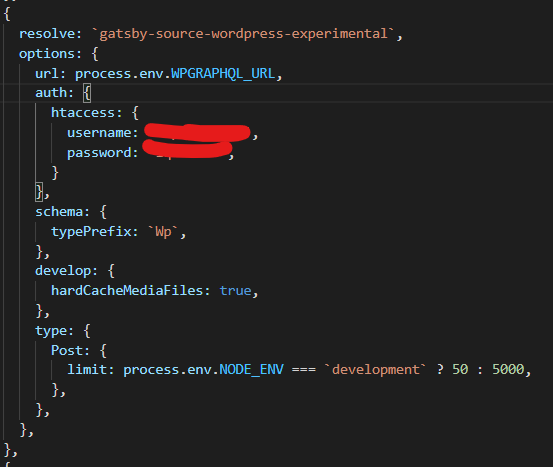Click the password key
Image resolution: width=553 pixels, height=467 pixels.
[99, 153]
